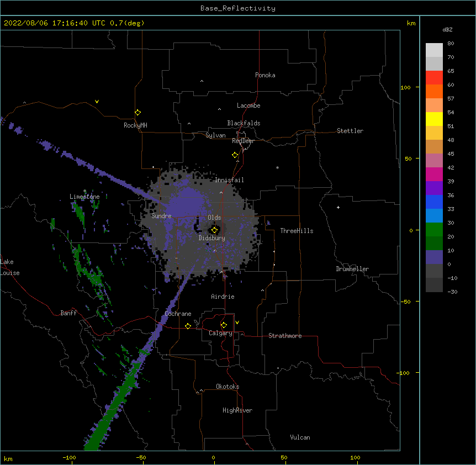This screenshot has height=465, width=476.
Task: Select the yellow V marker northeast of Calgary
Action: coord(237,323)
